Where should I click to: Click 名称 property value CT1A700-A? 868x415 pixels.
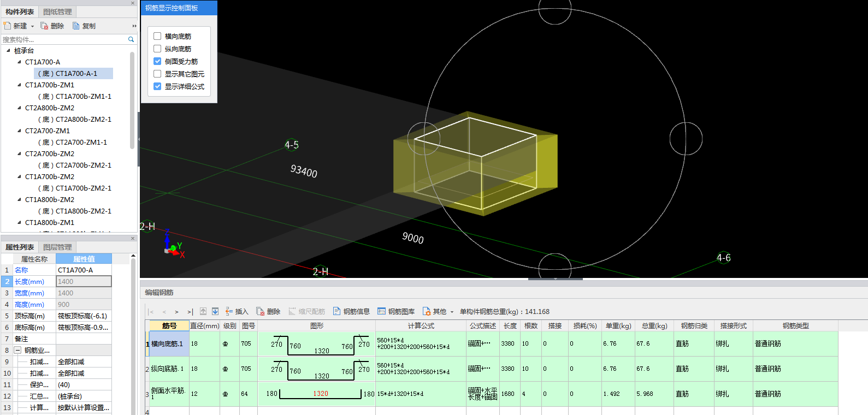tap(84, 270)
